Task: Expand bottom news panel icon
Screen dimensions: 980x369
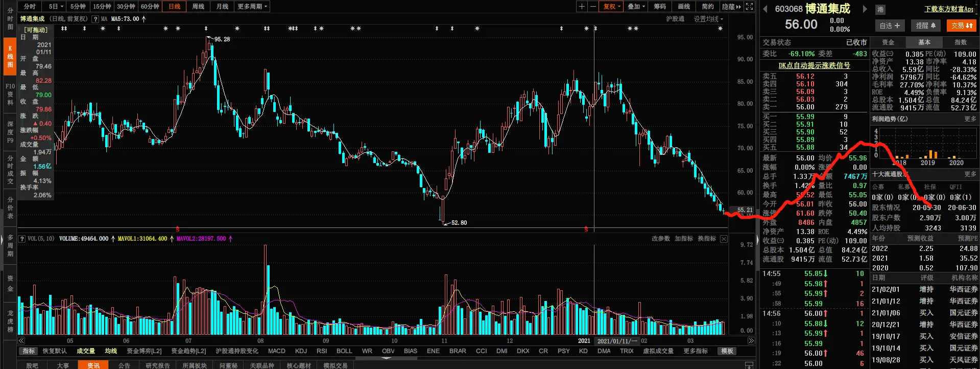Action: click(749, 365)
